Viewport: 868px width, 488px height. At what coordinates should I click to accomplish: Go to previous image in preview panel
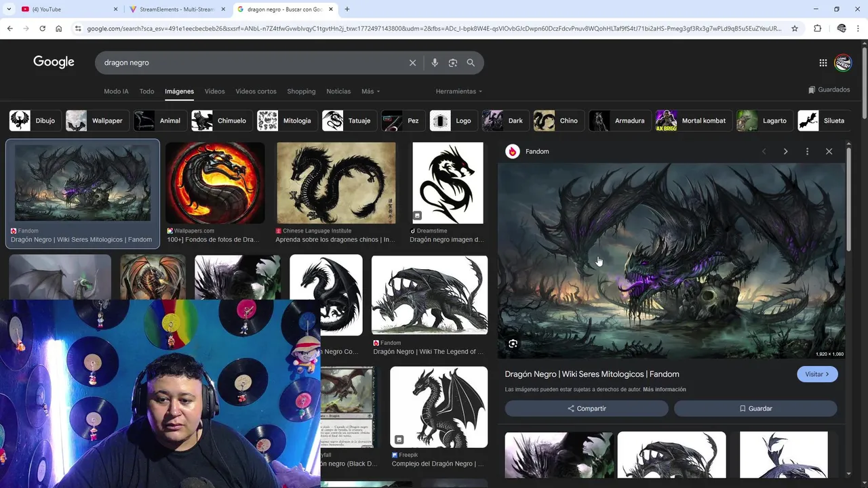point(764,151)
